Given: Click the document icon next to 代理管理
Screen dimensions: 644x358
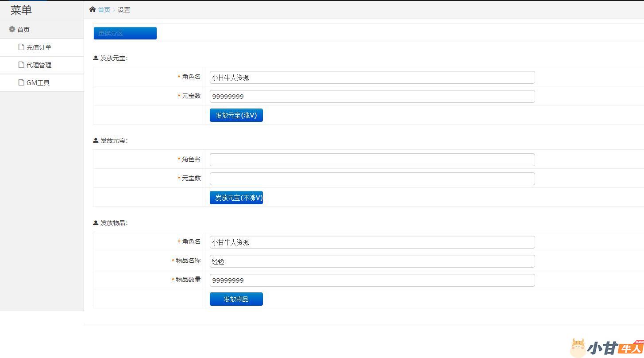Looking at the screenshot, I should point(21,65).
